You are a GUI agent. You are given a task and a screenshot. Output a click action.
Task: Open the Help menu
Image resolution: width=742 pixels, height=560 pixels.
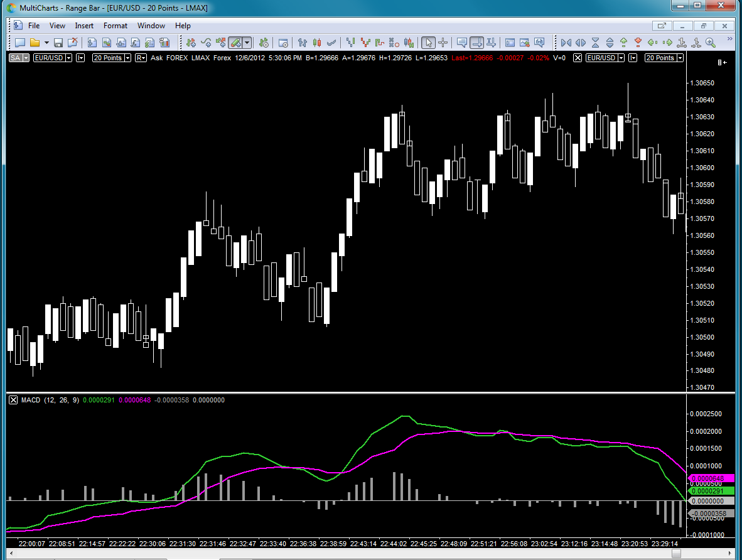click(183, 26)
